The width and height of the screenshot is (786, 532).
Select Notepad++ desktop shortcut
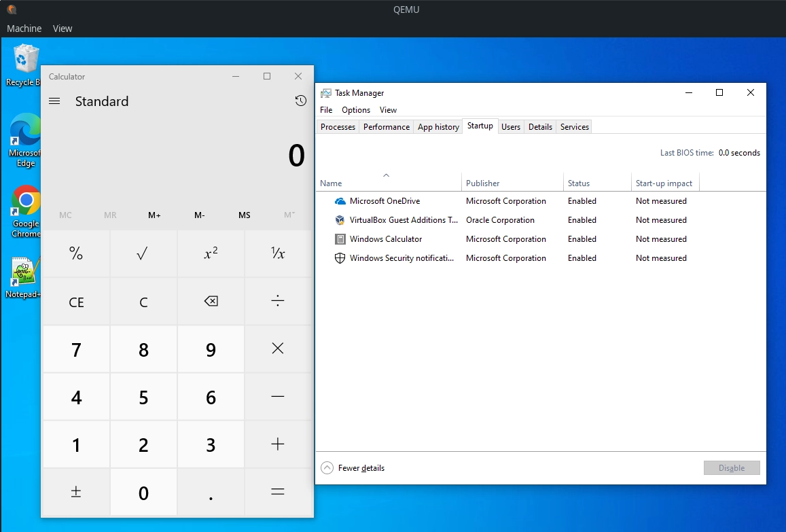[x=23, y=278]
